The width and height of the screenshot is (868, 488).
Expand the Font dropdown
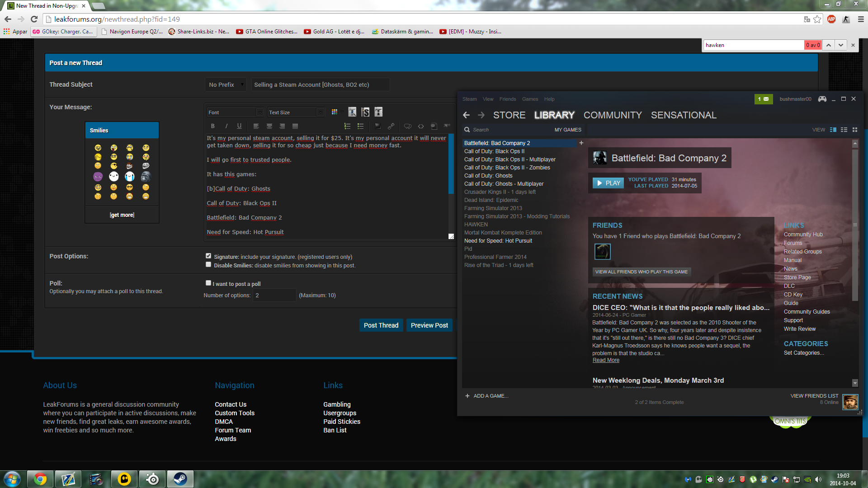pos(259,113)
